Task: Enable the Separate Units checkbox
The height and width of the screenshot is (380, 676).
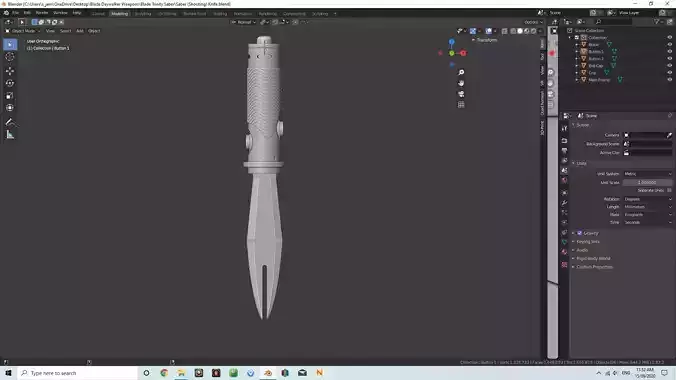Action: click(x=669, y=190)
